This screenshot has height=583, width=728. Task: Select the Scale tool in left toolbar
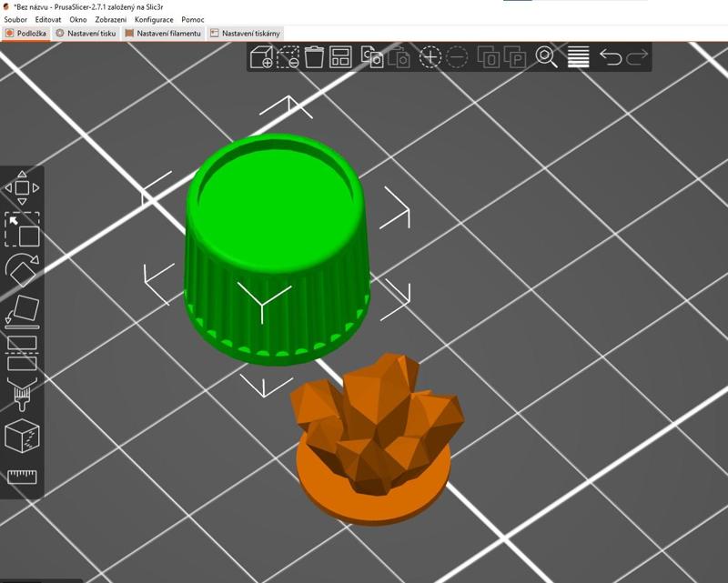coord(22,229)
